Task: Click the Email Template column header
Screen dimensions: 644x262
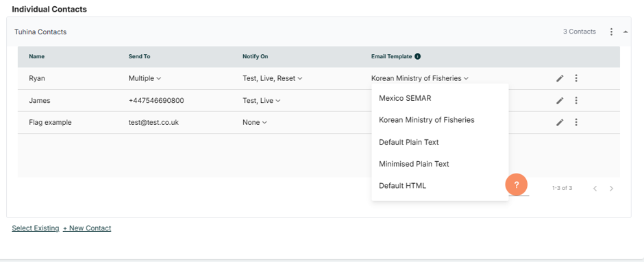Action: tap(391, 56)
